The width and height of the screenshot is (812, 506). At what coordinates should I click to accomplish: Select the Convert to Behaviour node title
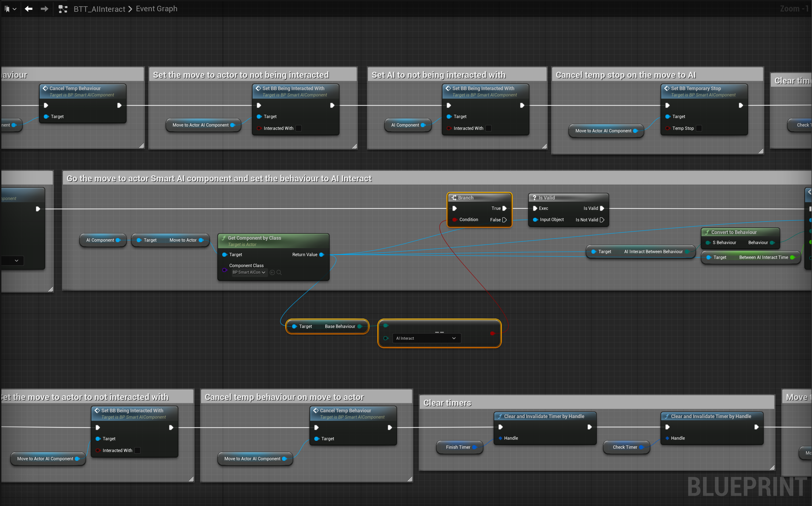734,232
